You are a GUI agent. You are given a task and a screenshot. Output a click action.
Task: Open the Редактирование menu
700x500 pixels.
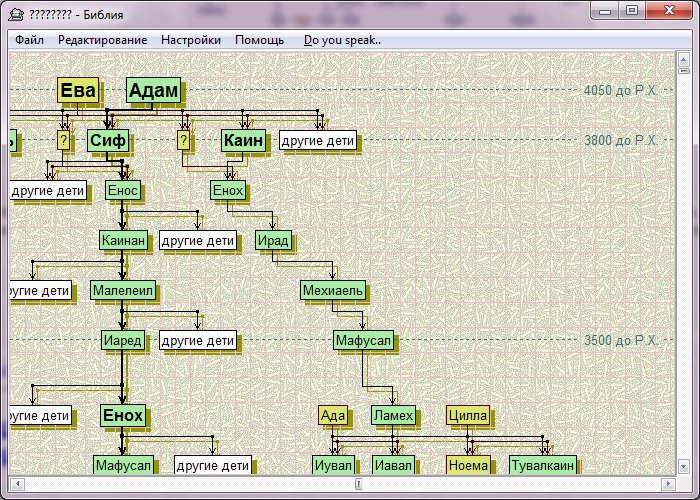[x=102, y=40]
